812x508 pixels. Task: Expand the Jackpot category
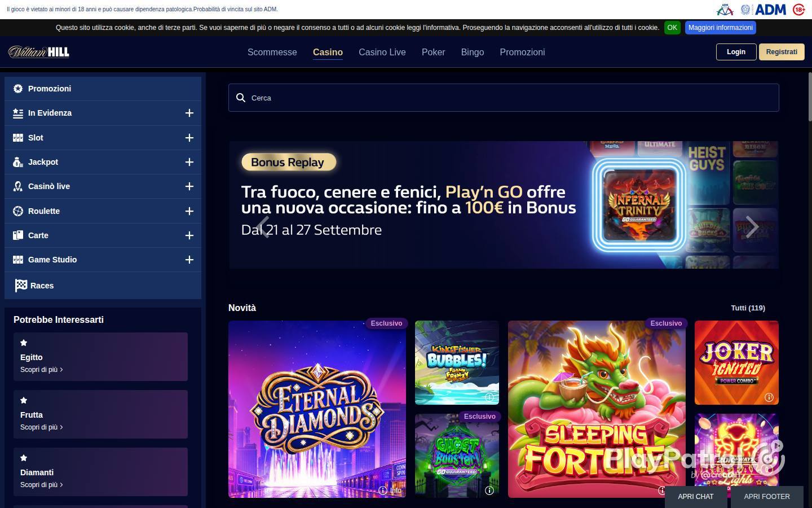(x=189, y=162)
